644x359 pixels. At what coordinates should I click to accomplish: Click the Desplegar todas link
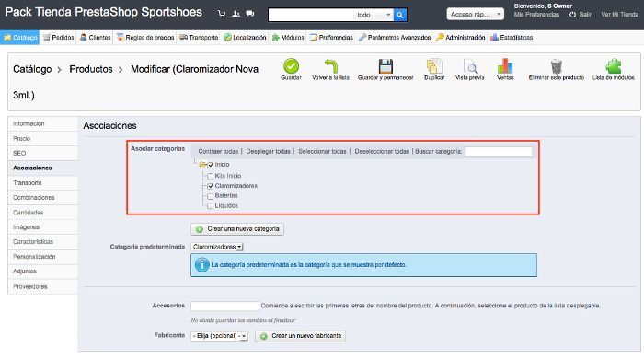click(269, 151)
